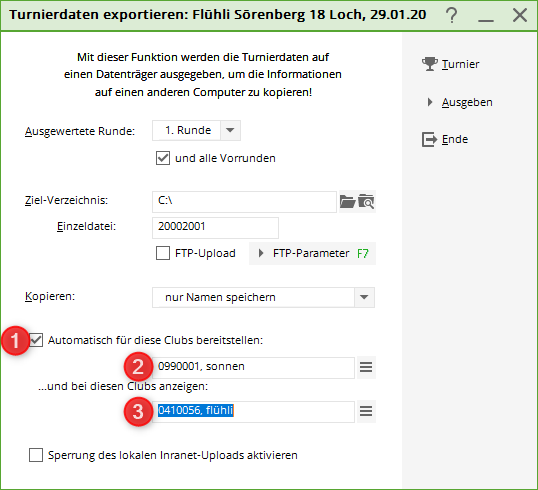Click the Einzeldatei field 20002001

[x=215, y=228]
